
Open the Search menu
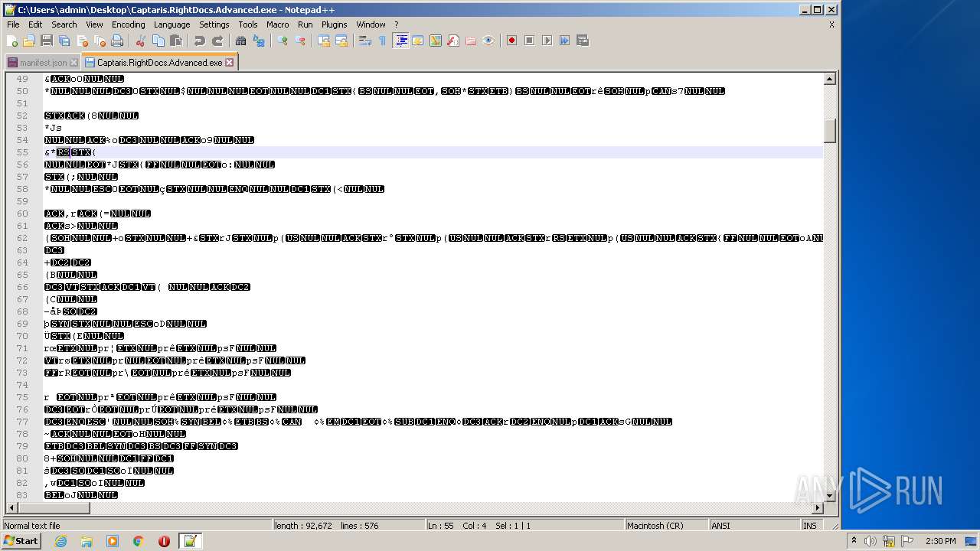[64, 24]
